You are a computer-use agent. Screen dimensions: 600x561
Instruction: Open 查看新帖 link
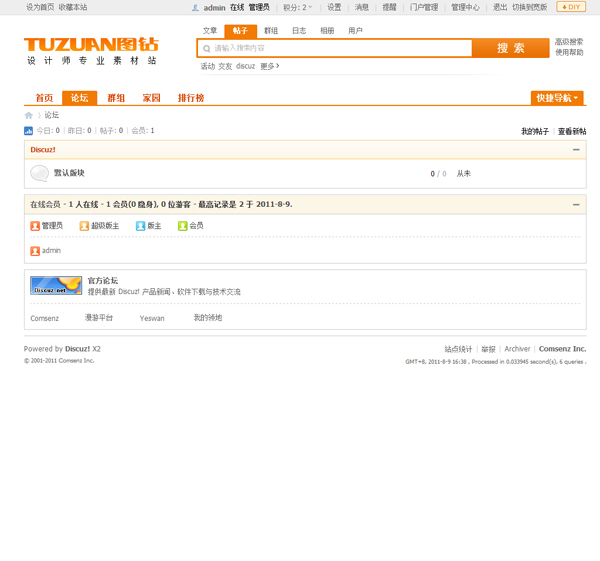(x=572, y=132)
